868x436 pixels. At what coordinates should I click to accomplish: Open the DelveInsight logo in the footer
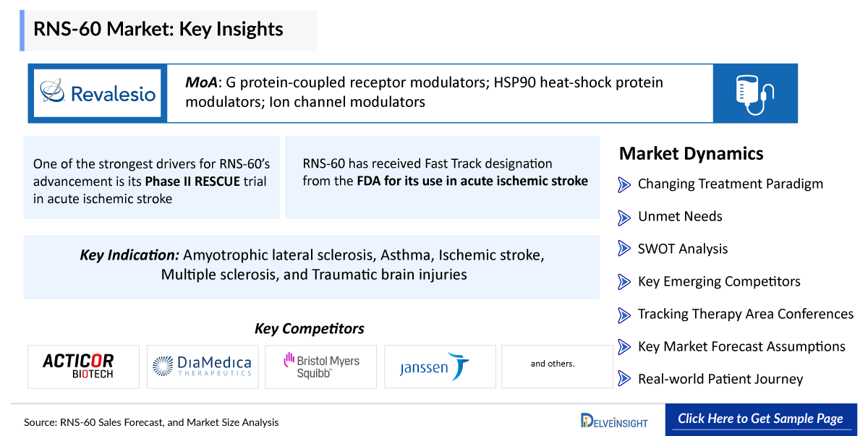(x=614, y=420)
